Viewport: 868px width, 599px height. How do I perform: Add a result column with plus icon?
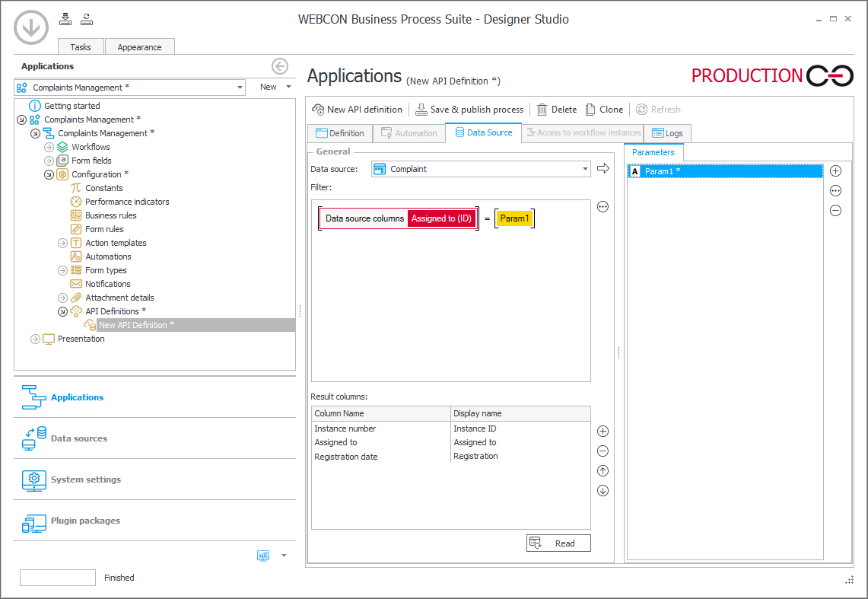(x=603, y=432)
